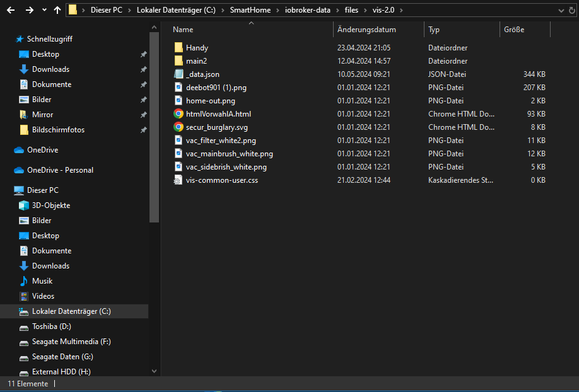Select the Chrome icon of htmlVorwahlA.html

point(178,114)
